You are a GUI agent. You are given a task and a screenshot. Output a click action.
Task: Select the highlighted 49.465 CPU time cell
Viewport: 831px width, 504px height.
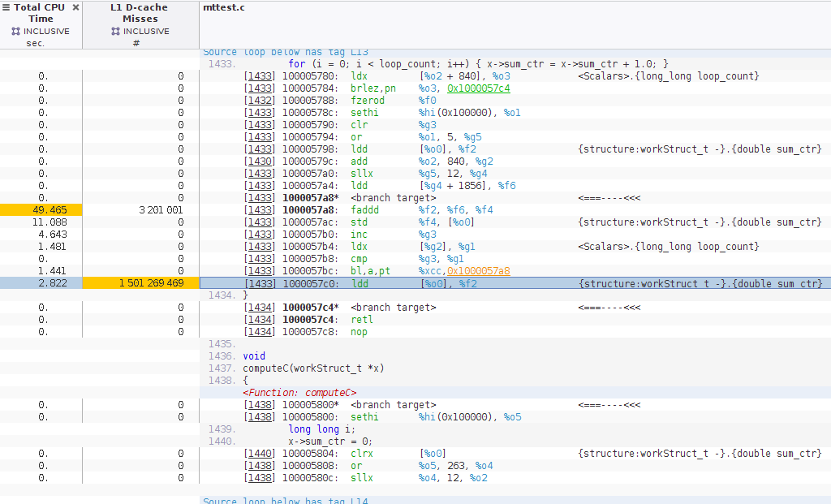coord(41,210)
